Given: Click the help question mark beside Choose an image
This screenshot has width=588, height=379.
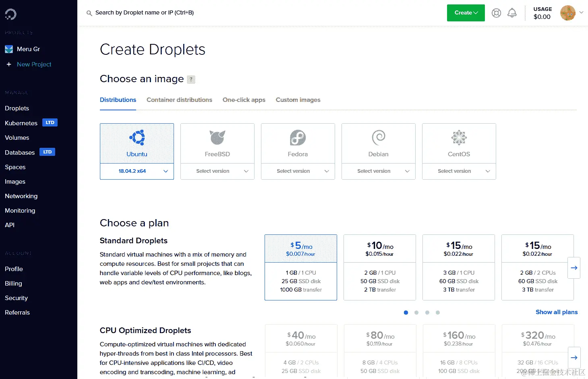Looking at the screenshot, I should (x=191, y=79).
